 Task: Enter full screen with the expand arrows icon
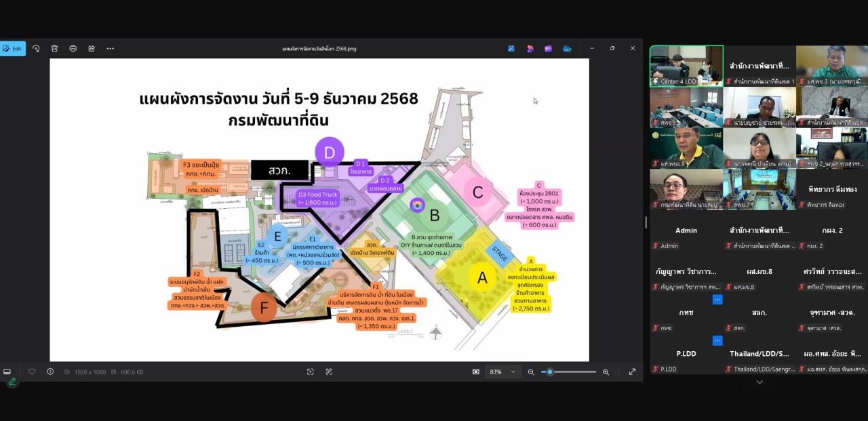(x=632, y=372)
